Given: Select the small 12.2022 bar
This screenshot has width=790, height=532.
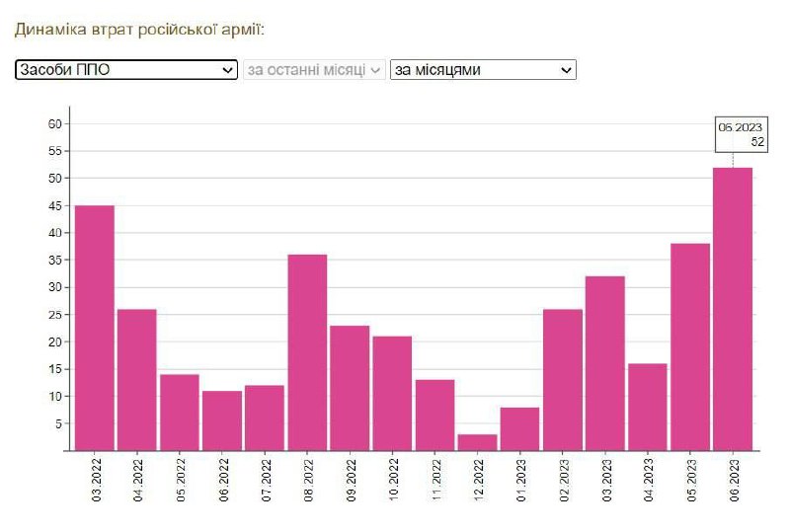Looking at the screenshot, I should point(477,442).
